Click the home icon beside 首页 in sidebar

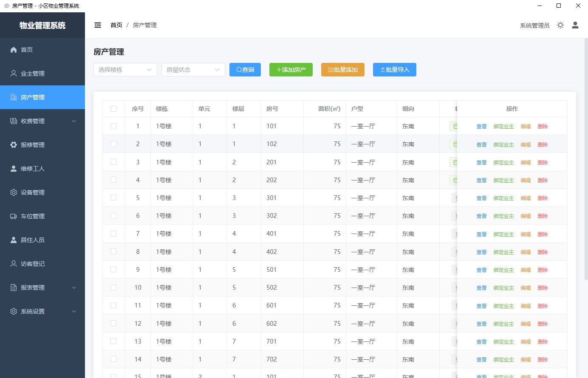pyautogui.click(x=14, y=50)
